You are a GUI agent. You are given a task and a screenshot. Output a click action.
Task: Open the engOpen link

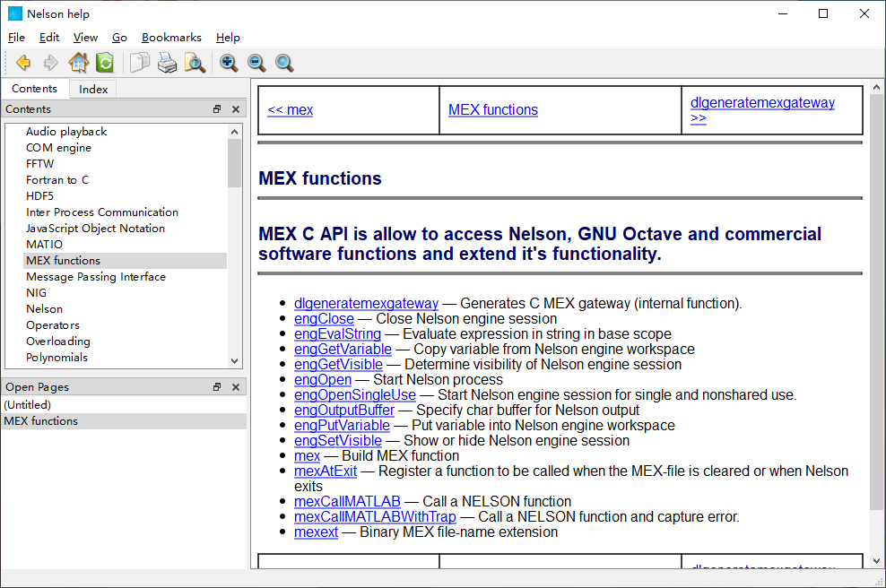[x=323, y=379]
